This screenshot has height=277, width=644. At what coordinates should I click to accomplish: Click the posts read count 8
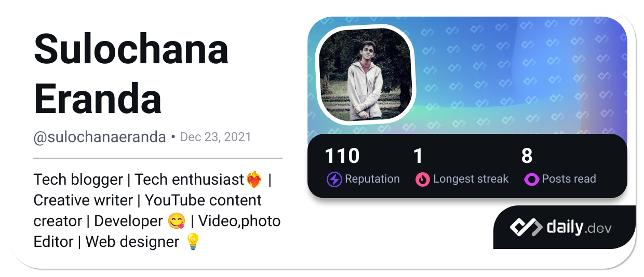(527, 156)
